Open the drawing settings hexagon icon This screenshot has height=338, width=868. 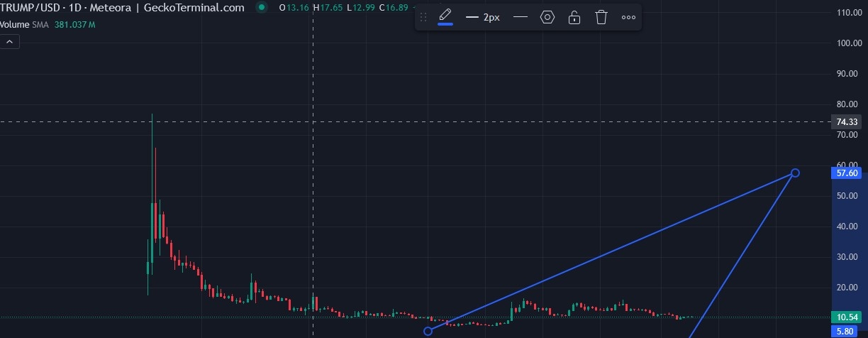coord(547,18)
